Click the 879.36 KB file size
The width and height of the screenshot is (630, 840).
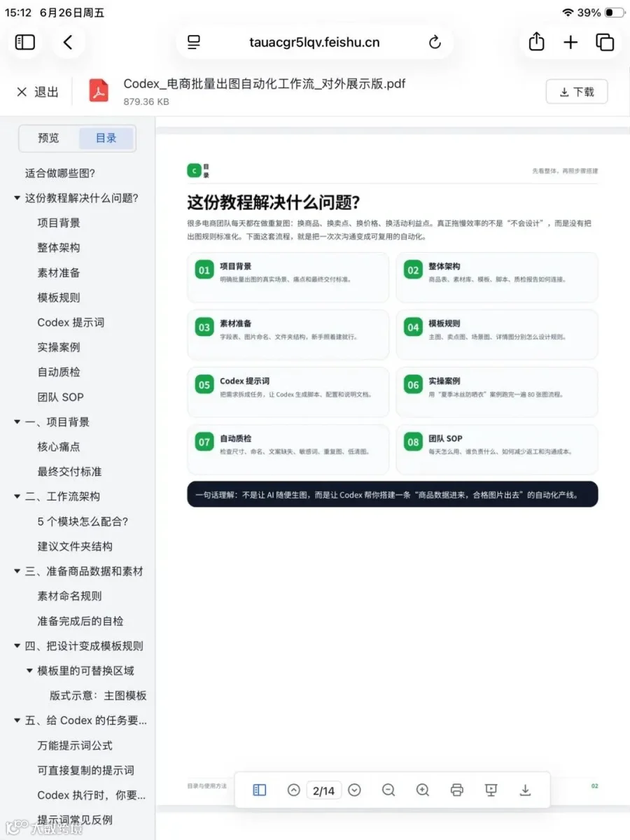click(146, 101)
